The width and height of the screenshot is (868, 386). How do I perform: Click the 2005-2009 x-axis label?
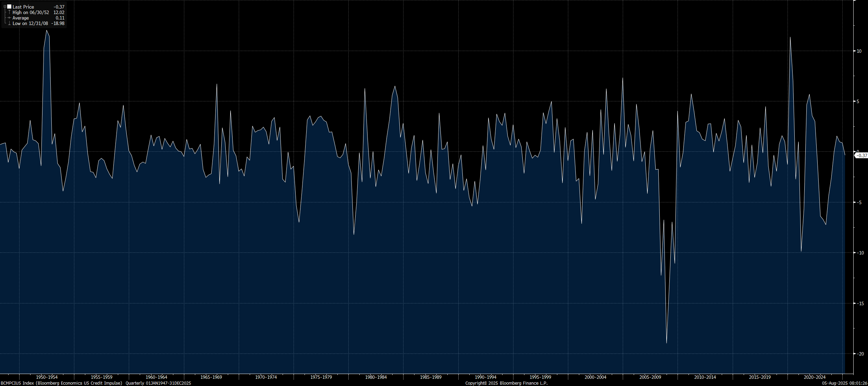(650, 377)
